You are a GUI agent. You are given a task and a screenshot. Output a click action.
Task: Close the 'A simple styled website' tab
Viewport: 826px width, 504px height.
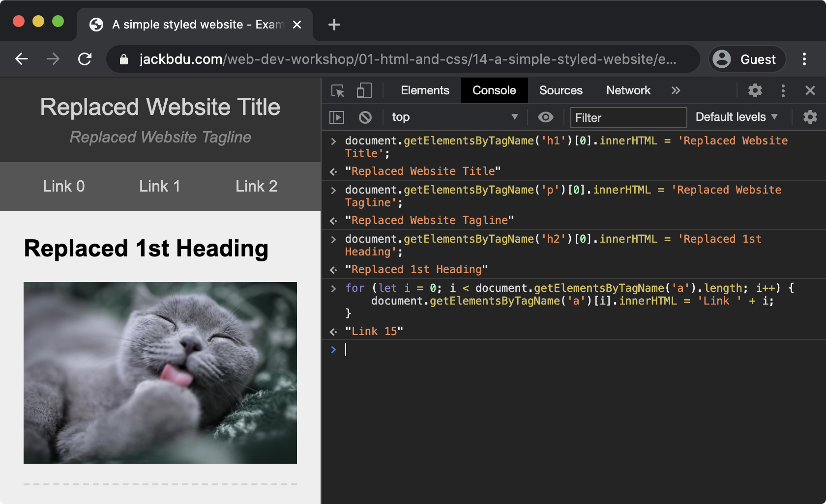pos(297,25)
